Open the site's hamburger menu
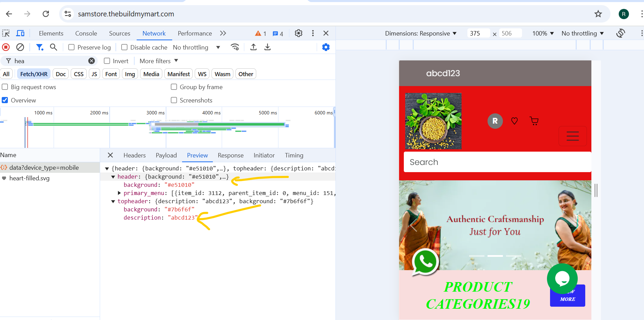The width and height of the screenshot is (644, 320). 573,136
